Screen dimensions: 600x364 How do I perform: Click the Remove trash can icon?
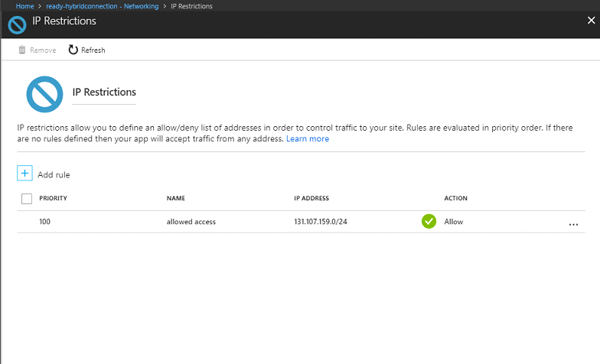coord(22,50)
